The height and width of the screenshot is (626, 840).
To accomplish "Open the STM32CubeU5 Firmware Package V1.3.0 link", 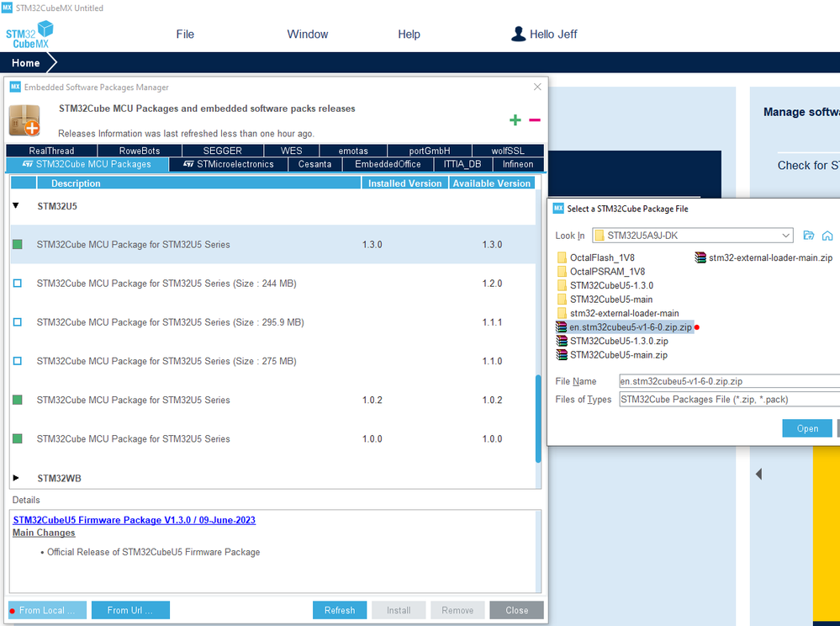I will (134, 520).
